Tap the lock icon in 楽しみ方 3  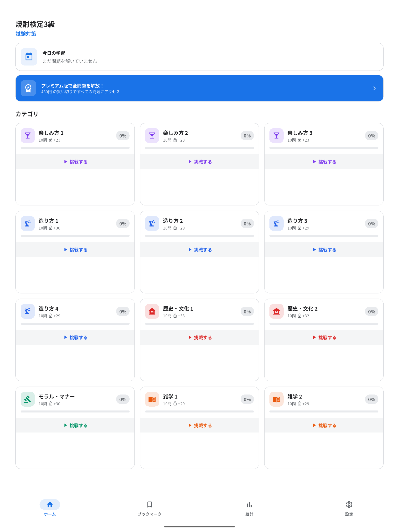299,140
